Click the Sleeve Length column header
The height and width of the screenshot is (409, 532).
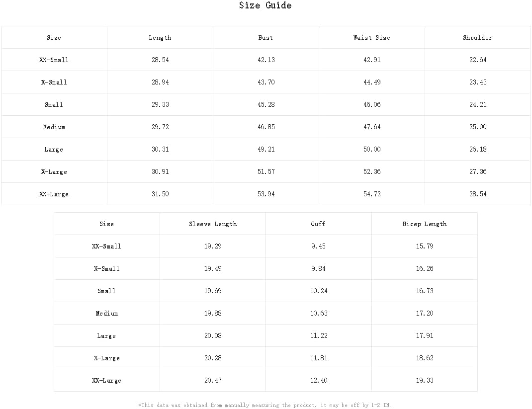(213, 224)
